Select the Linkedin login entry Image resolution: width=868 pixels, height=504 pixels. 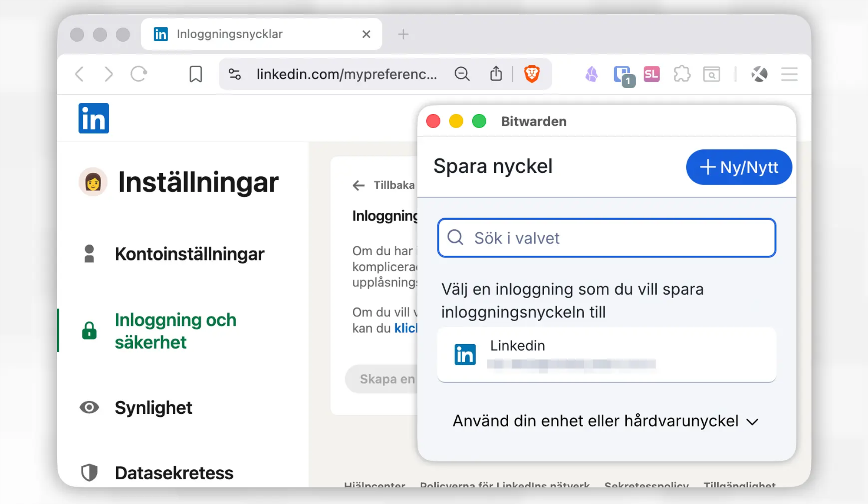pos(607,355)
